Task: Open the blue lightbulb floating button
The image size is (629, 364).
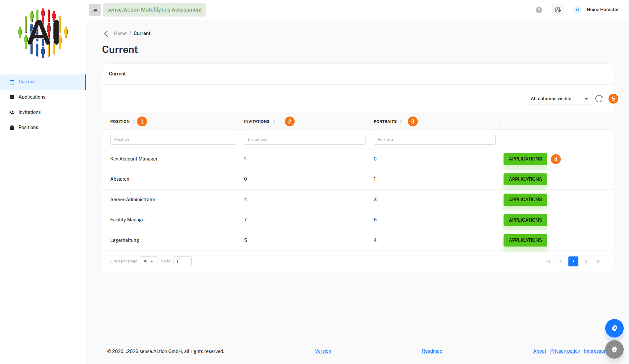Action: tap(614, 328)
